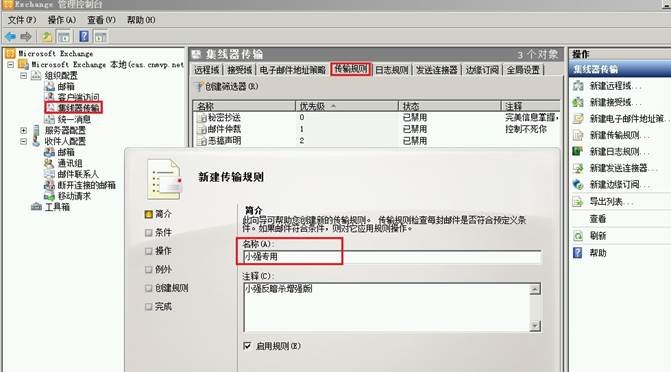This screenshot has height=372, width=671.
Task: Click the 条件 wizard step
Action: [163, 232]
